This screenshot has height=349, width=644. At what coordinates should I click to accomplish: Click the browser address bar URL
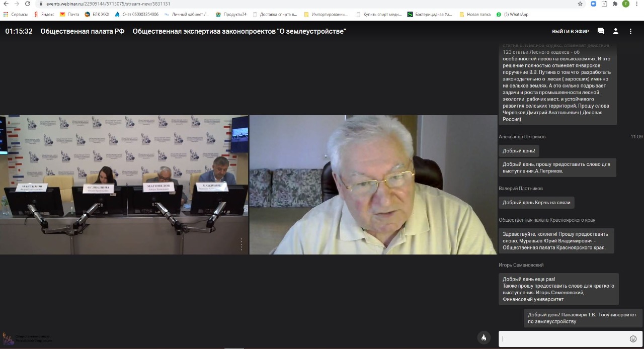click(108, 4)
